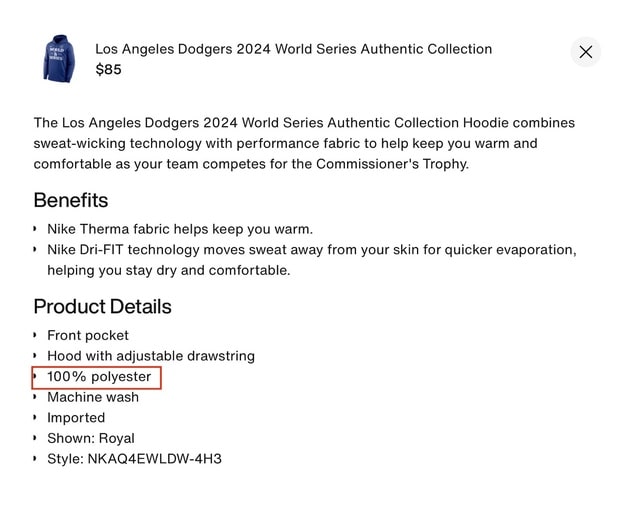Click the Imported list item

click(x=76, y=418)
